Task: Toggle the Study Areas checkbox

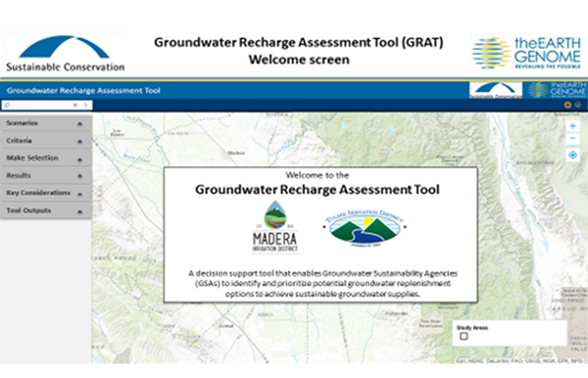Action: pyautogui.click(x=464, y=336)
